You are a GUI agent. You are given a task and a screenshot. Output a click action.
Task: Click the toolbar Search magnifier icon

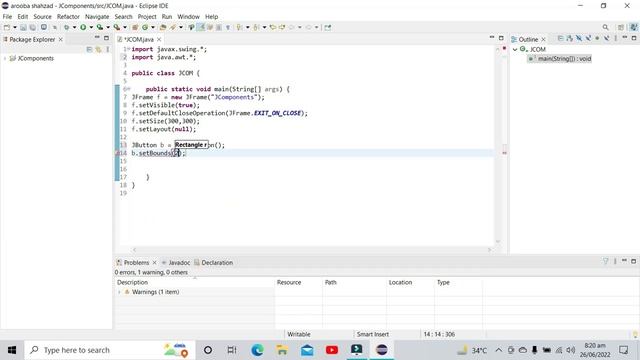click(606, 27)
